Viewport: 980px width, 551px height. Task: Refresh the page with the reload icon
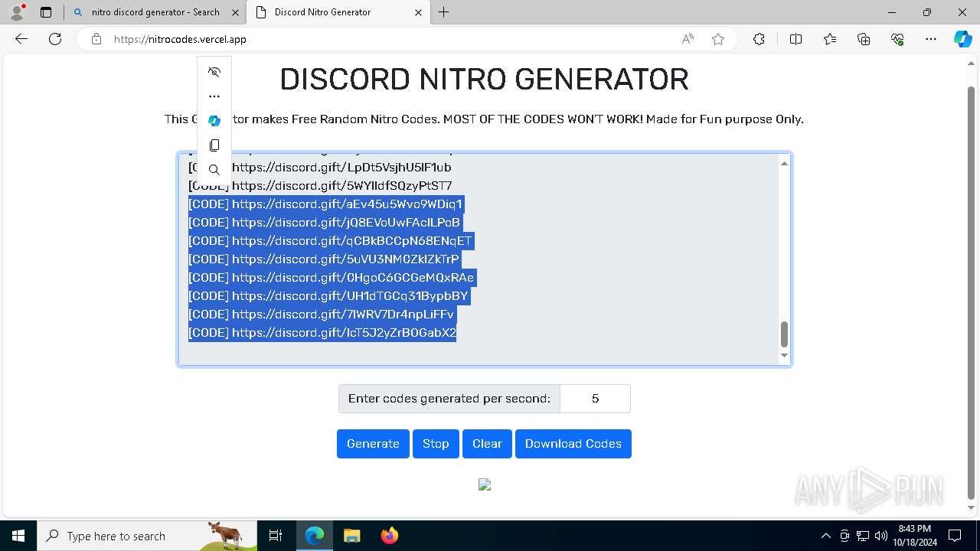(x=55, y=39)
